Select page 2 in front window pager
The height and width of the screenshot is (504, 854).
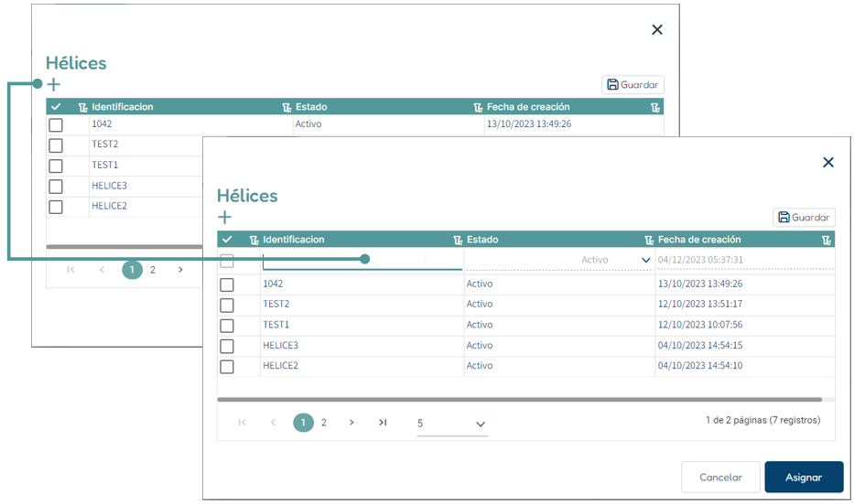(x=323, y=423)
